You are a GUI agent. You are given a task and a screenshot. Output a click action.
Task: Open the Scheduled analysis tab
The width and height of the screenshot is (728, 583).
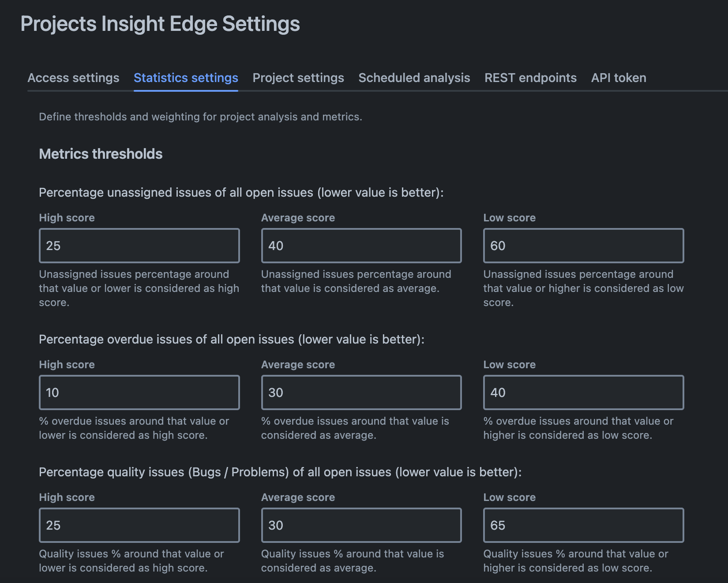[414, 78]
